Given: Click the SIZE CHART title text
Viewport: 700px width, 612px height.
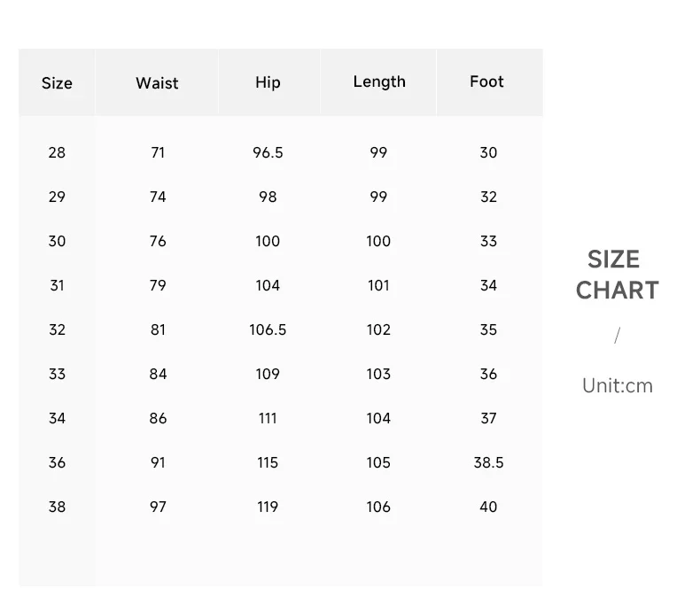Looking at the screenshot, I should point(618,275).
